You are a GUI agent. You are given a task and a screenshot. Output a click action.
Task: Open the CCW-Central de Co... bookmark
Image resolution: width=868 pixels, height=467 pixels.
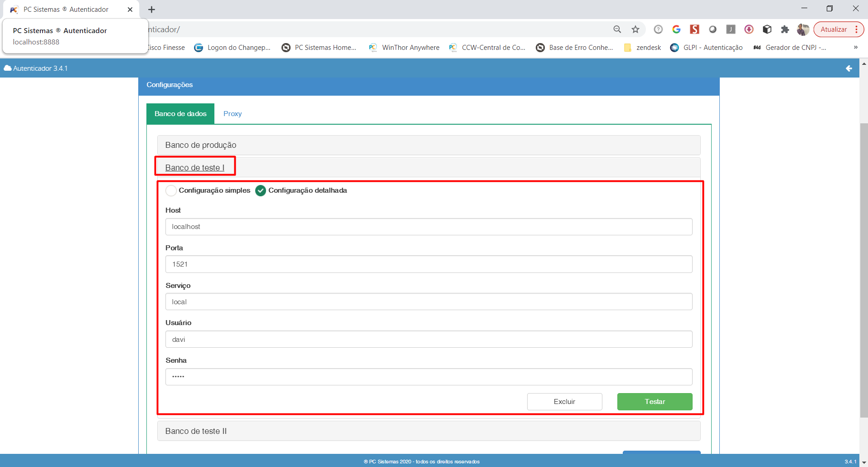487,48
